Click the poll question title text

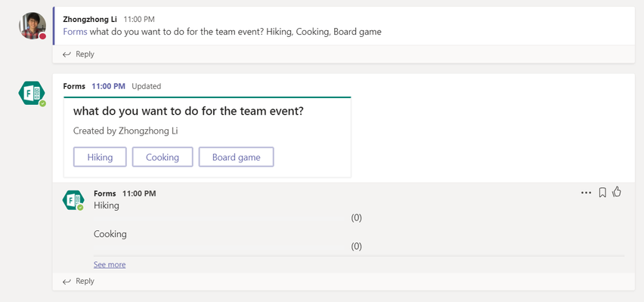[188, 111]
